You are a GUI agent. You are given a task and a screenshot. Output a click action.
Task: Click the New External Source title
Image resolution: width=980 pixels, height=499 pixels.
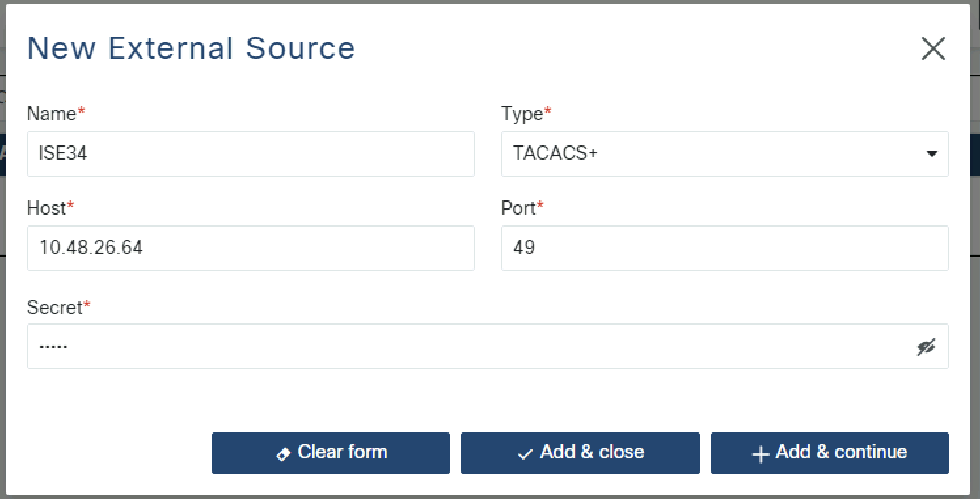click(x=191, y=48)
